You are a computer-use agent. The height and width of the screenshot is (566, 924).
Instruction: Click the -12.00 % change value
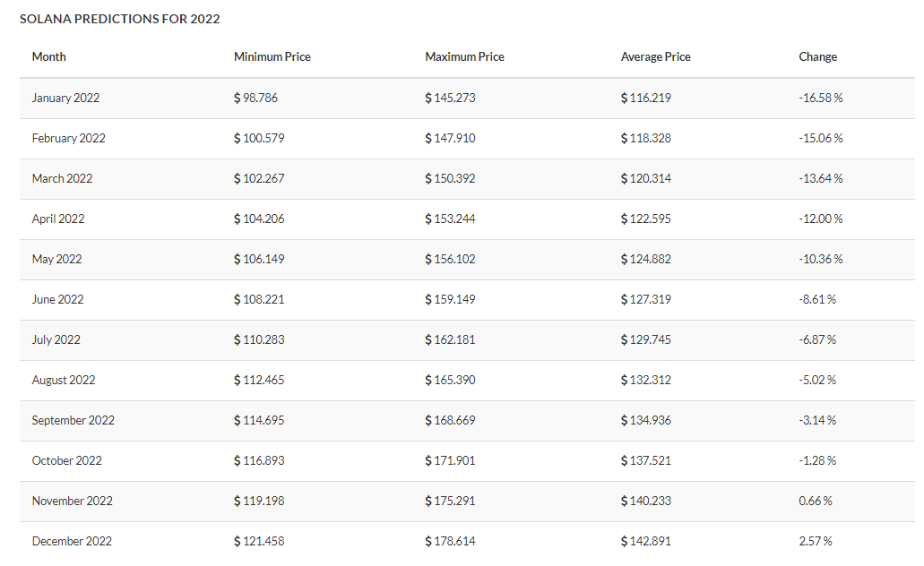coord(821,219)
